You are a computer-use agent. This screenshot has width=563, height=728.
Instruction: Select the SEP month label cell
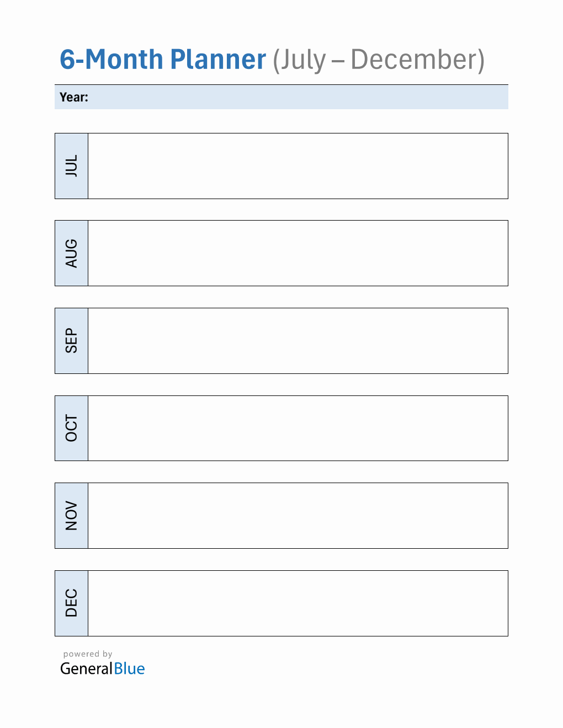(72, 341)
